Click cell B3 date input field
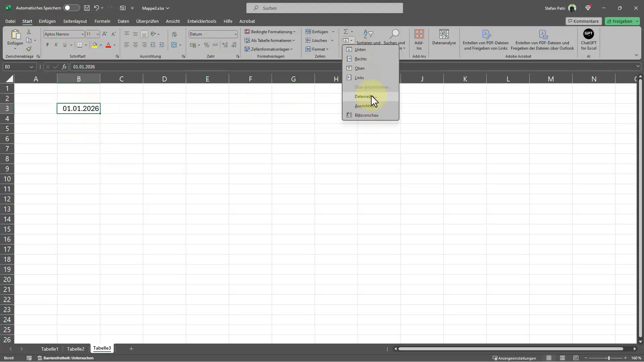The width and height of the screenshot is (644, 362). click(x=79, y=108)
